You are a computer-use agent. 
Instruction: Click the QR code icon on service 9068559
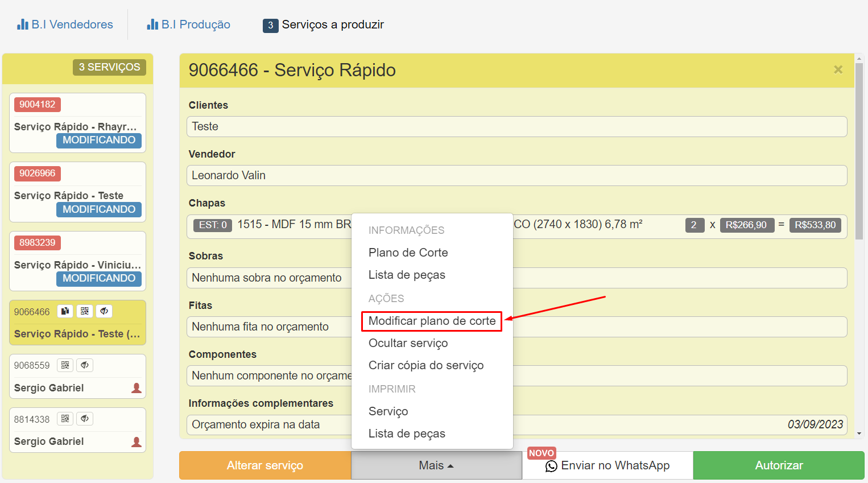pos(65,365)
